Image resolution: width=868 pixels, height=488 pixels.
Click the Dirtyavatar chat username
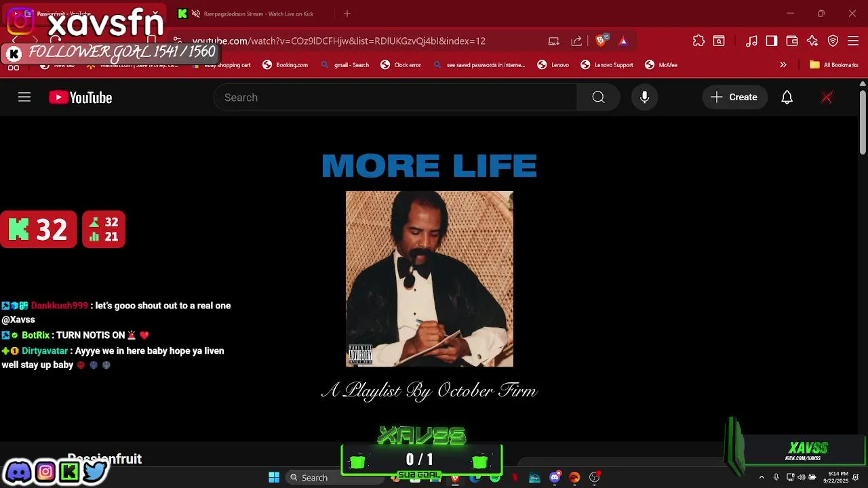pos(44,351)
